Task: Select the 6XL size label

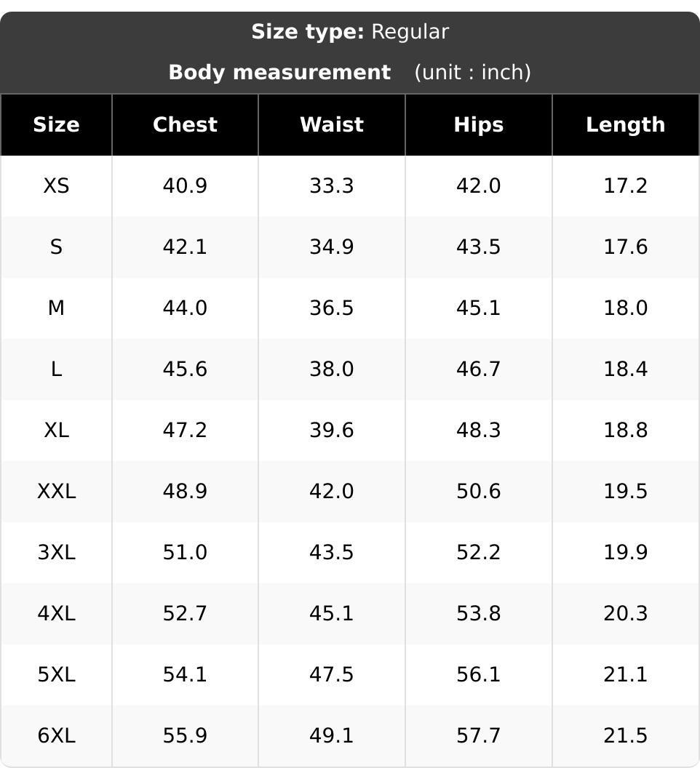Action: point(56,736)
